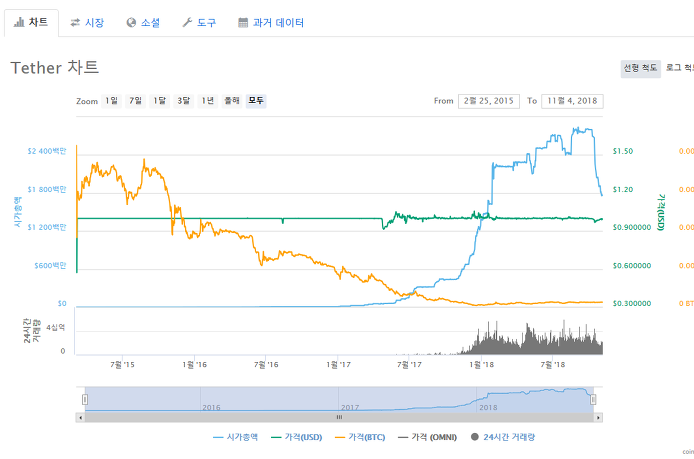Click the From date field

489,101
